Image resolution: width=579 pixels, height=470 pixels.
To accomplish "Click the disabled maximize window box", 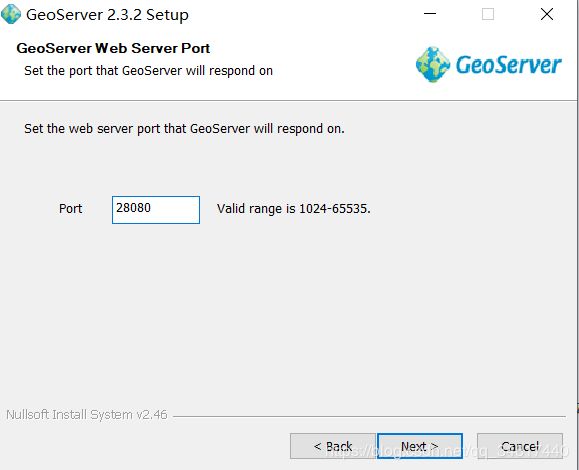I will coord(488,14).
